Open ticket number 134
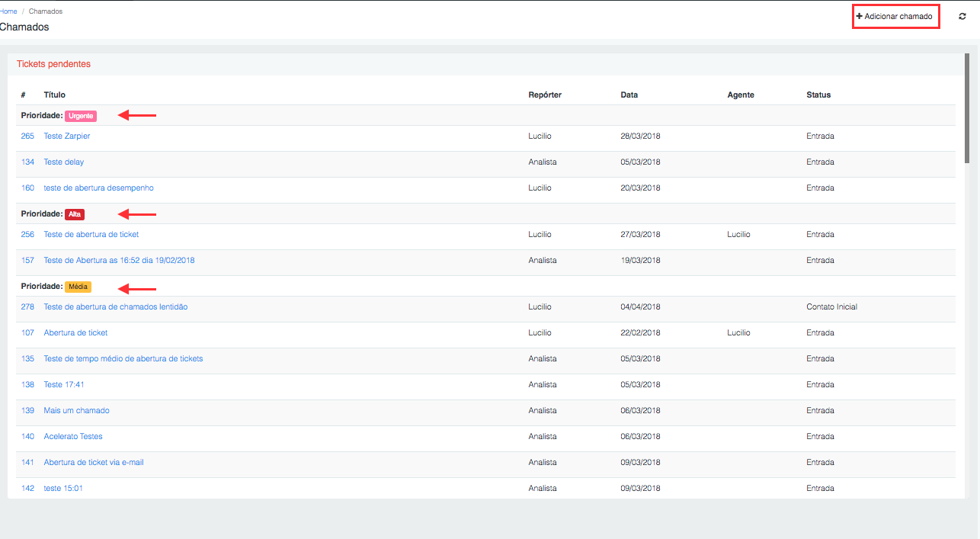This screenshot has width=980, height=539. [27, 162]
